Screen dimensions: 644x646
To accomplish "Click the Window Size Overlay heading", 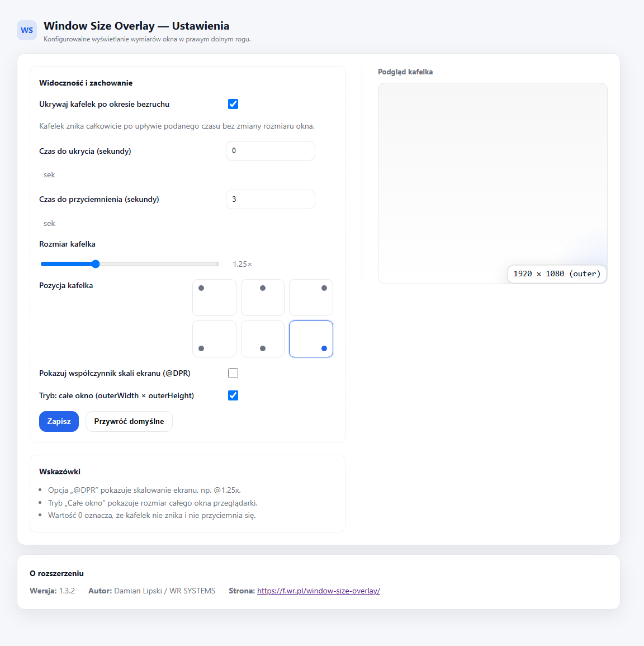I will [x=136, y=26].
